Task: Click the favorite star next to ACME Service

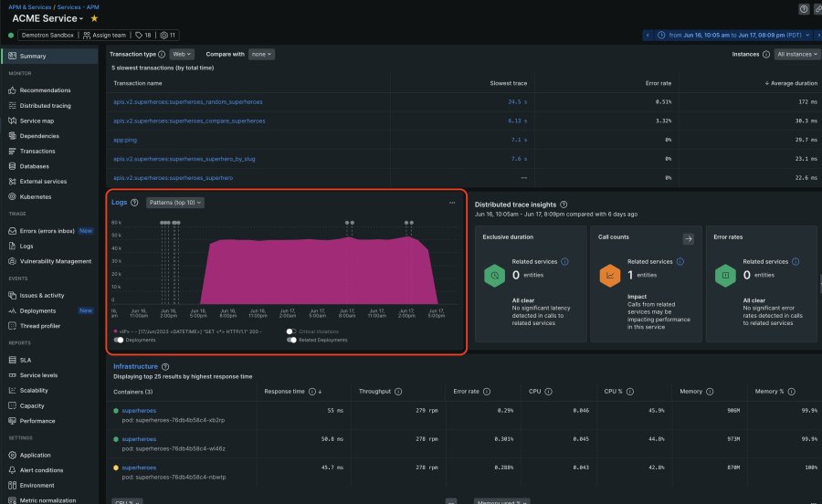Action: 94,18
